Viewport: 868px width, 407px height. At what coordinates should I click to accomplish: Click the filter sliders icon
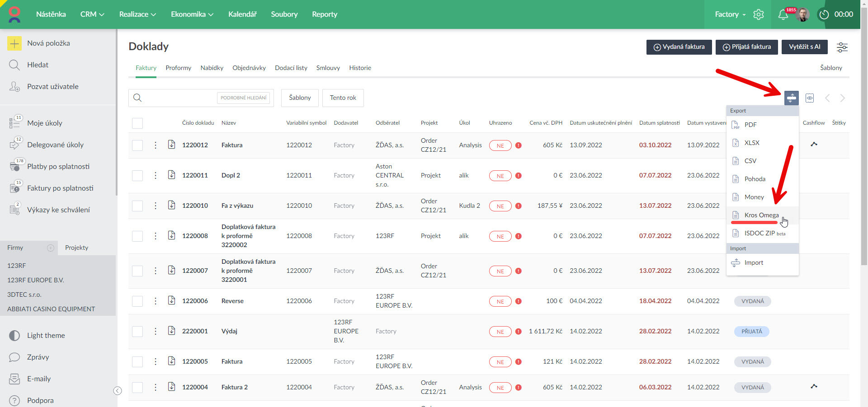(x=842, y=47)
